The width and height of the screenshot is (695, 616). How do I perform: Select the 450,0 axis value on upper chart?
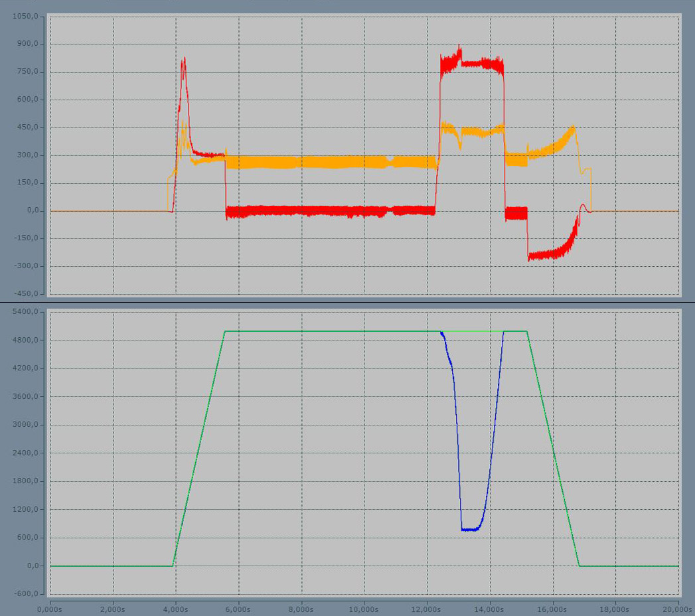point(28,127)
